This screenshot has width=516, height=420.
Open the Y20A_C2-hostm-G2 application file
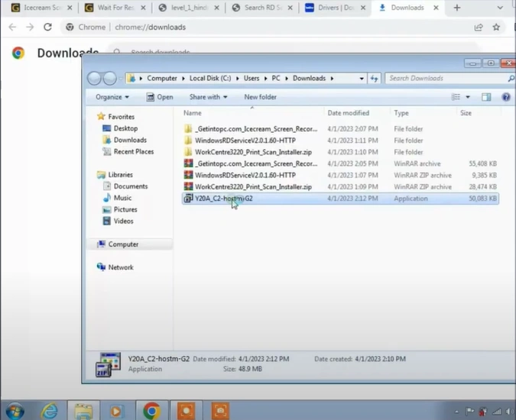pyautogui.click(x=223, y=199)
